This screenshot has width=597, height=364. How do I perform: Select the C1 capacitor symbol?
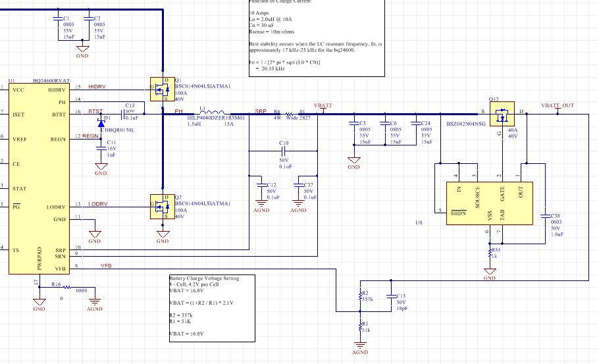[x=58, y=18]
